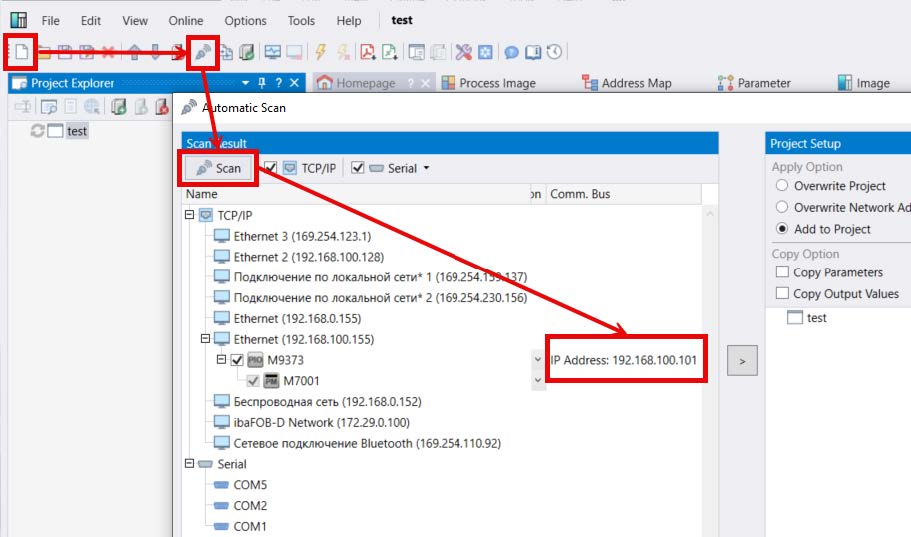The image size is (911, 537).
Task: Click the yellow lightning bolt icon
Action: click(320, 52)
